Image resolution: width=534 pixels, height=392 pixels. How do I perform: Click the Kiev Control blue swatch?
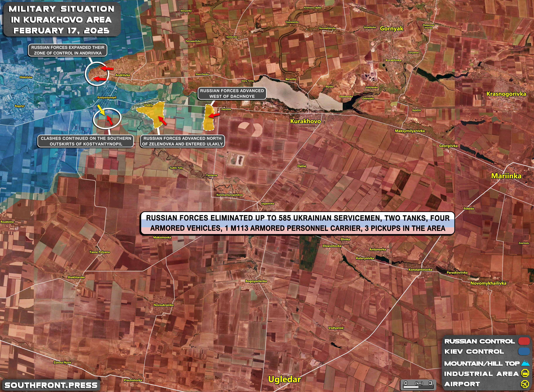(x=524, y=351)
